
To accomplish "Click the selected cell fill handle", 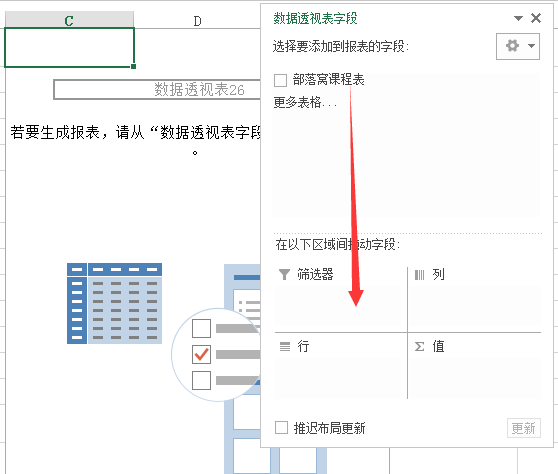I will [133, 67].
